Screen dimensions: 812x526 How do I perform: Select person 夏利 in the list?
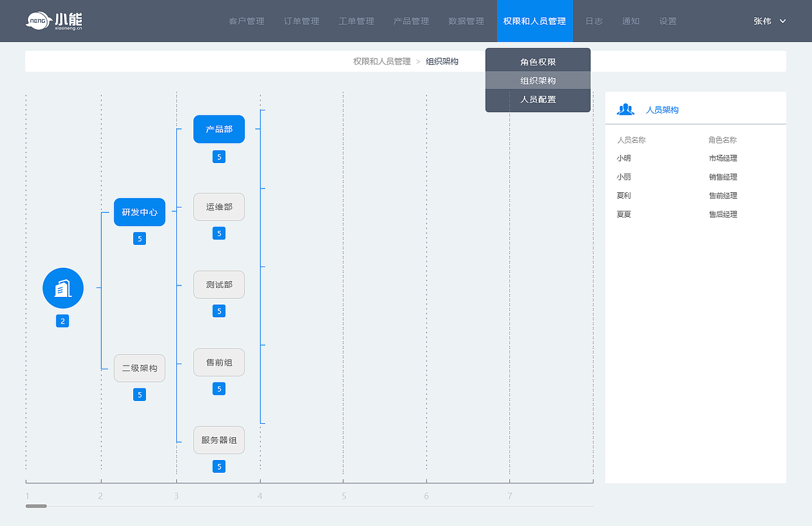coord(624,195)
